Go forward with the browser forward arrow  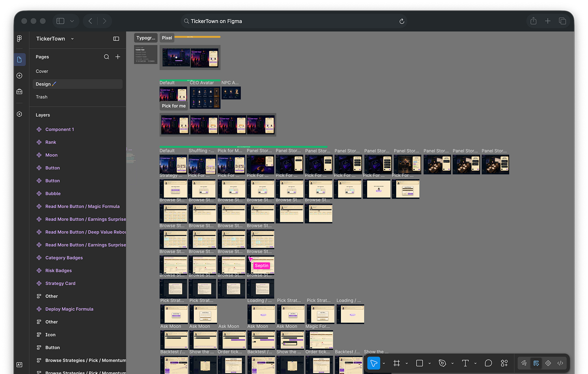pos(105,21)
